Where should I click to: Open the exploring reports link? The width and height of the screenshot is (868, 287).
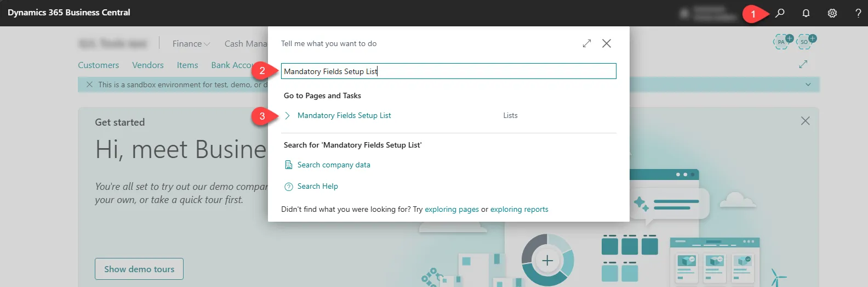519,209
